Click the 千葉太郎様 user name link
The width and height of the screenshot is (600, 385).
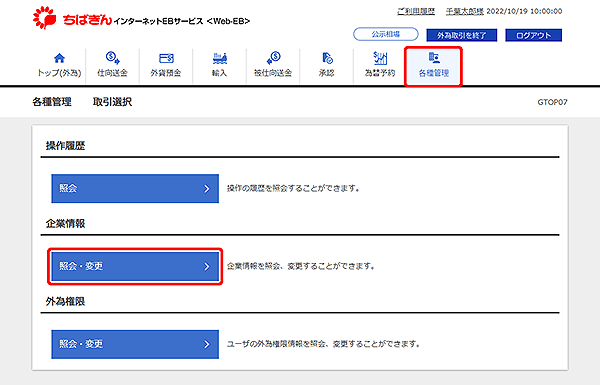point(465,11)
